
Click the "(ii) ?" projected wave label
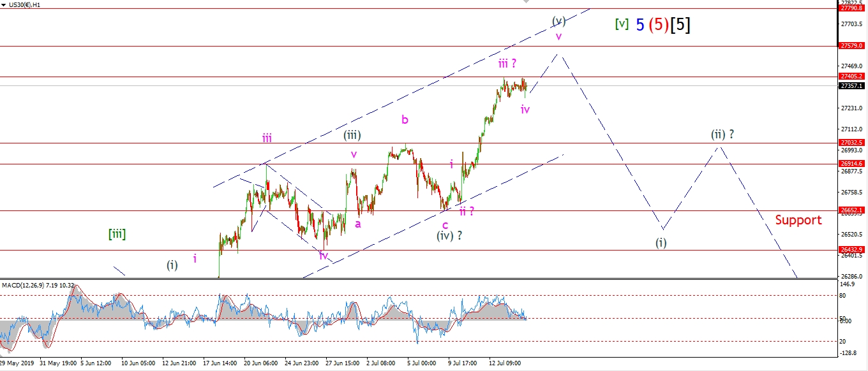tap(722, 135)
